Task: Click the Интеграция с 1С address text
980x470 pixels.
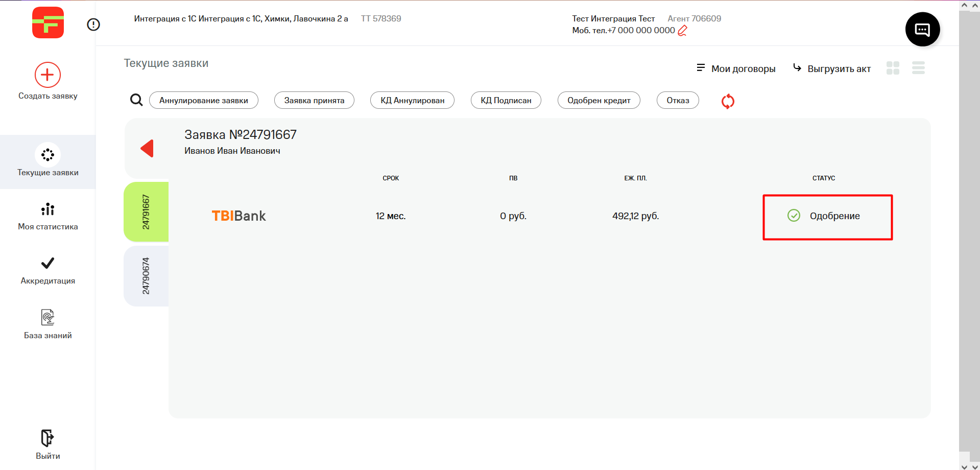Action: pyautogui.click(x=241, y=18)
